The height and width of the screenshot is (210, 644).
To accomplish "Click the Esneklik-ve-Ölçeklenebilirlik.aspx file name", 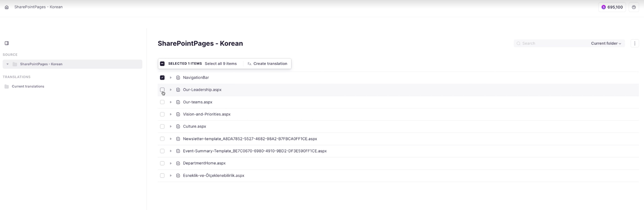I will 213,175.
